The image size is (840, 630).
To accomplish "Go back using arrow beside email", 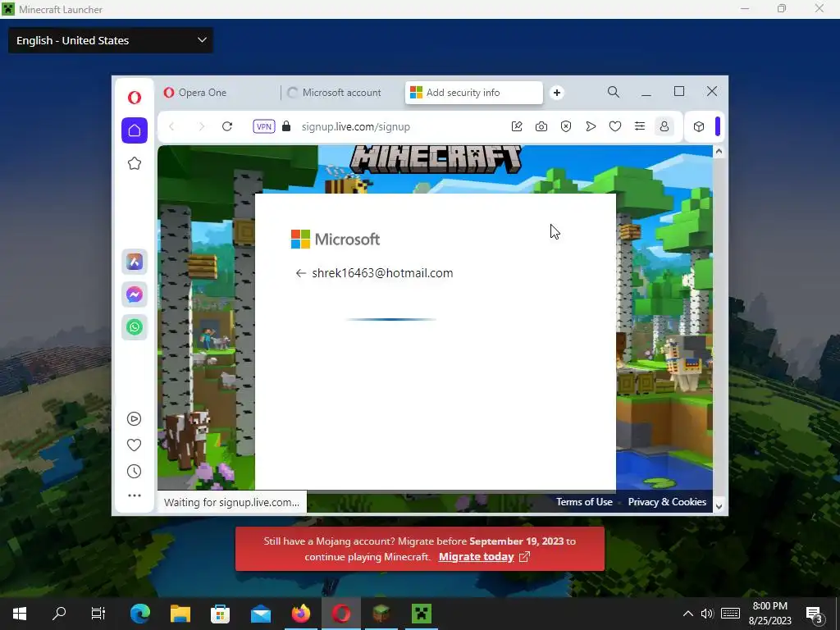I will (300, 273).
